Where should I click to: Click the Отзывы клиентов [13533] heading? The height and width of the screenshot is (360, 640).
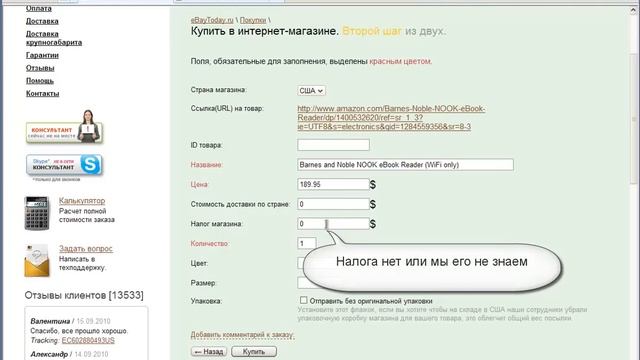pyautogui.click(x=84, y=295)
